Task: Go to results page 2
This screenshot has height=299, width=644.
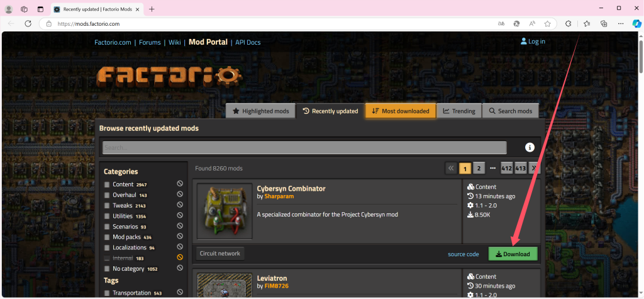Action: click(x=479, y=168)
